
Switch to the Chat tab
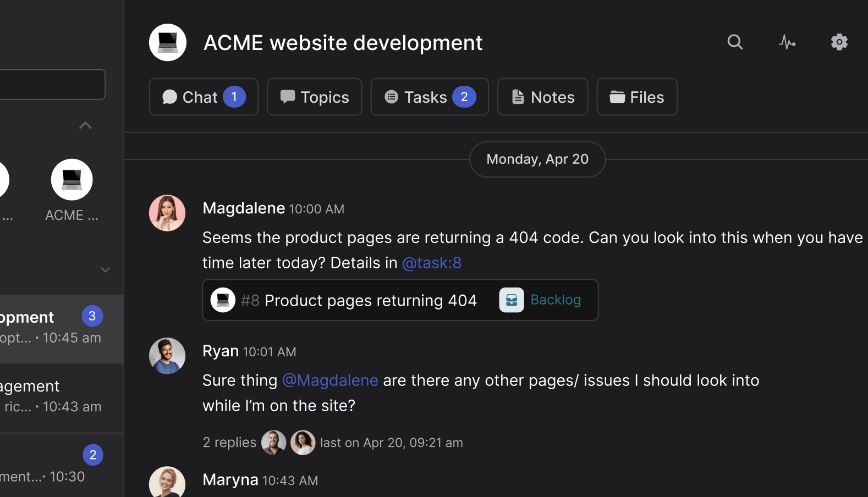click(x=204, y=97)
